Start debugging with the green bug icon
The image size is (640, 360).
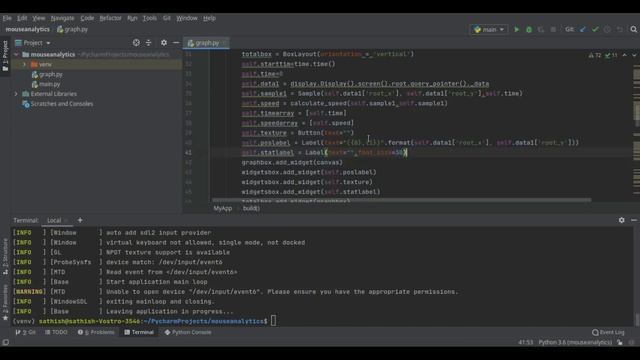(x=529, y=29)
